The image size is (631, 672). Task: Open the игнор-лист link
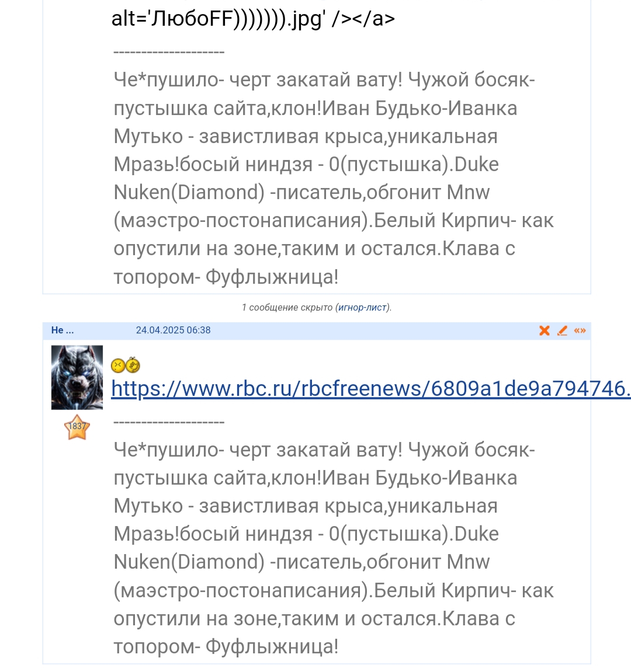[362, 308]
